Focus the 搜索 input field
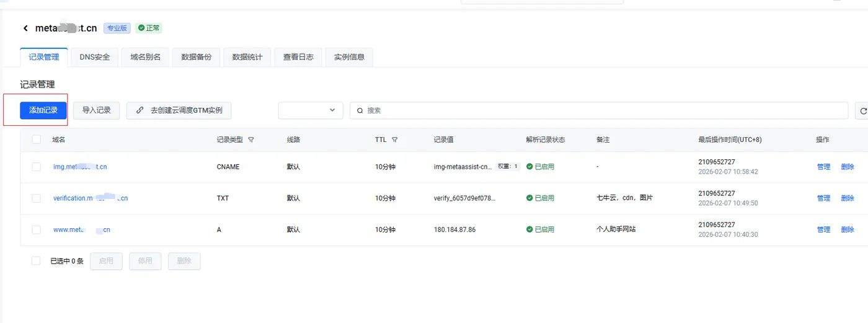868x323 pixels. pyautogui.click(x=599, y=110)
